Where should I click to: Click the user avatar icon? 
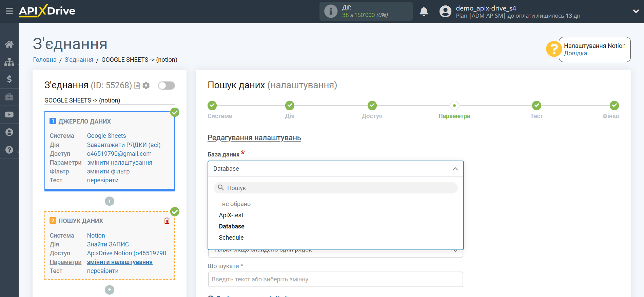pyautogui.click(x=445, y=11)
